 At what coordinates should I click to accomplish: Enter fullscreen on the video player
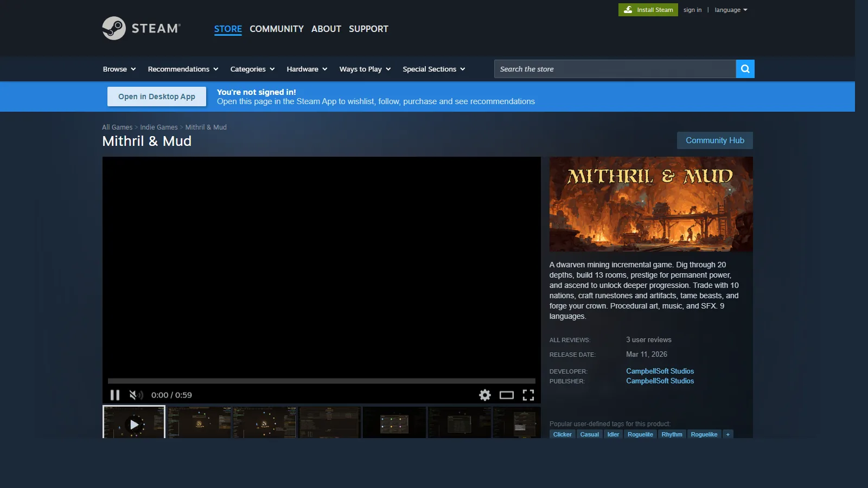[x=528, y=395]
